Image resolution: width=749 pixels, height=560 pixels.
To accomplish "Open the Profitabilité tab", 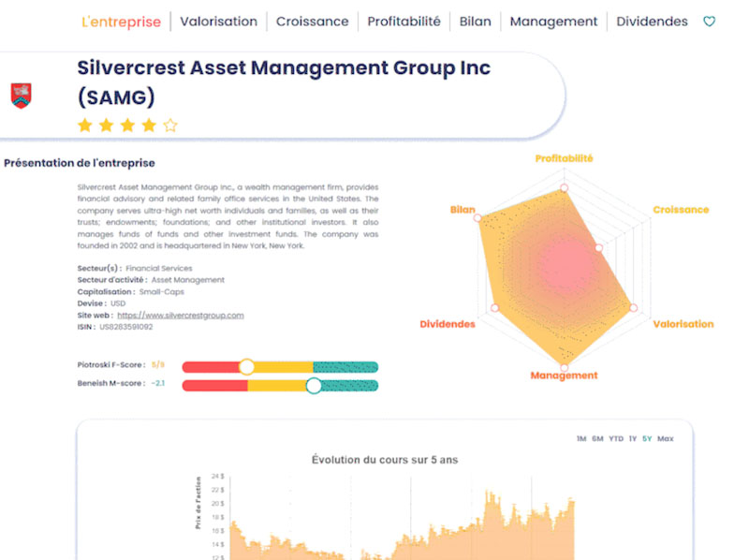I will (404, 22).
